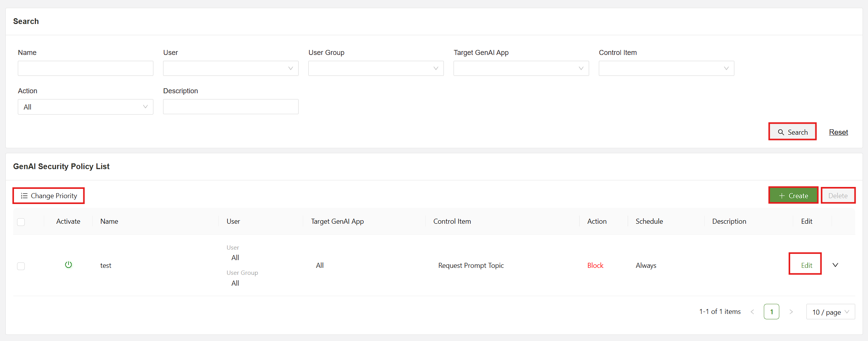Click the Reset link
Image resolution: width=868 pixels, height=341 pixels.
[838, 132]
